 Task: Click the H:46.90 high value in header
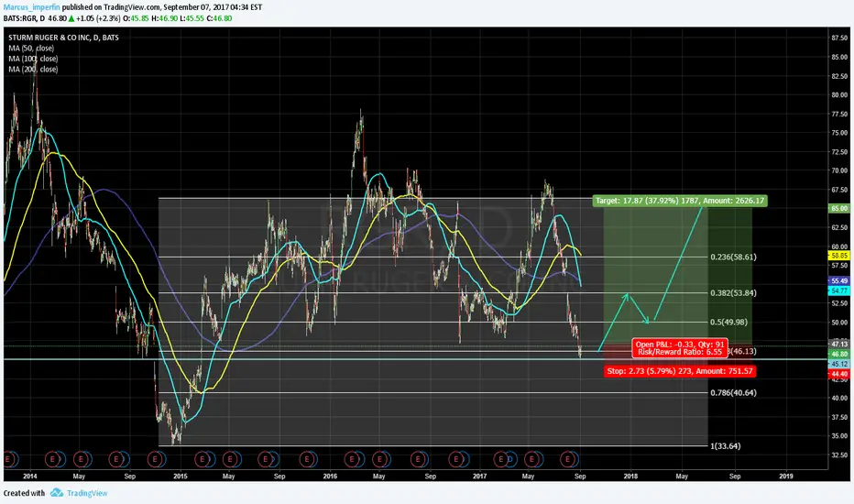click(x=165, y=18)
